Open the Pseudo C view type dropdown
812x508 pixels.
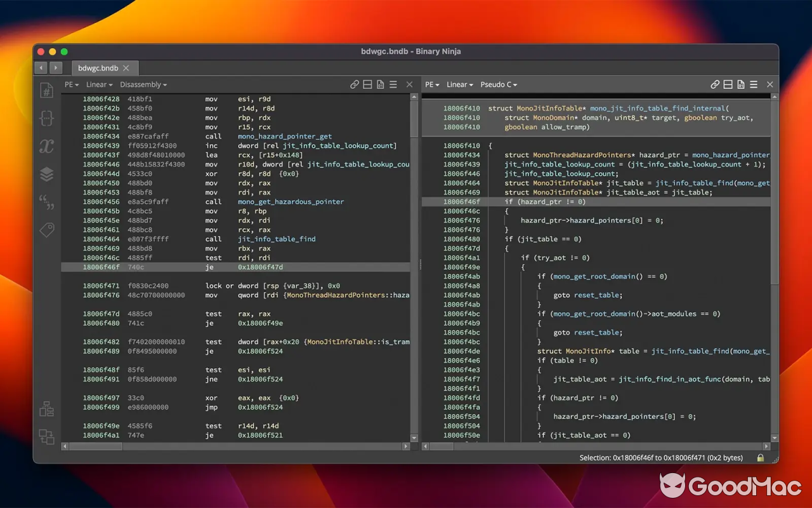(499, 84)
